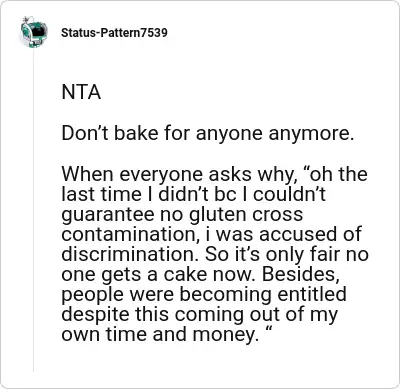Click the word 'guarantee' in the comment
The width and height of the screenshot is (400, 389).
[x=108, y=215]
